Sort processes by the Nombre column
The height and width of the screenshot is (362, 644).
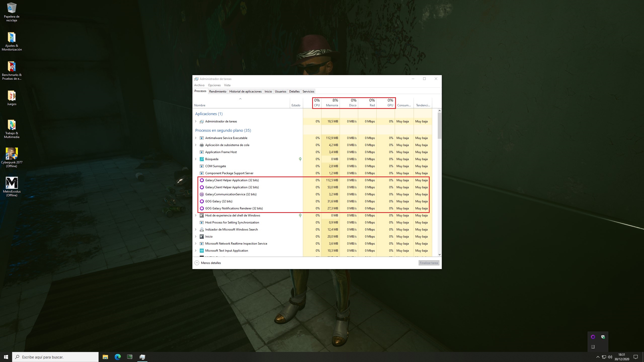(241, 103)
